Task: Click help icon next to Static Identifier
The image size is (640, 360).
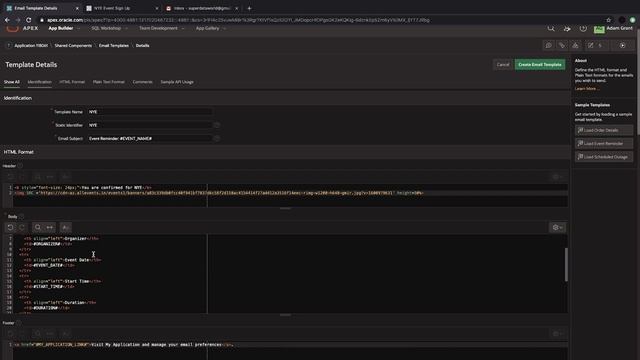Action: pyautogui.click(x=217, y=125)
